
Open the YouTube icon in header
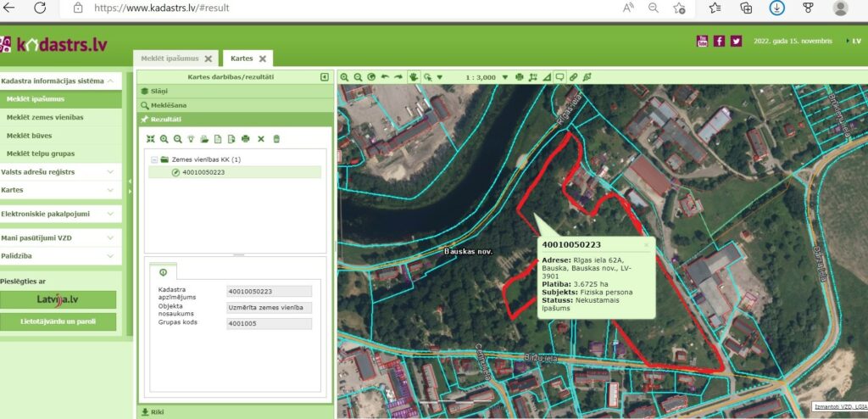[x=702, y=41]
